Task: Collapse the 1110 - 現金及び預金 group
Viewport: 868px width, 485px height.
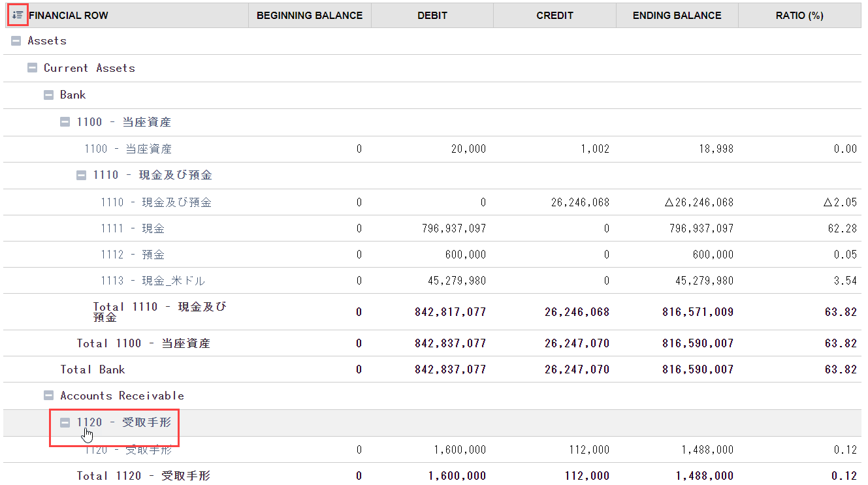Action: tap(81, 175)
